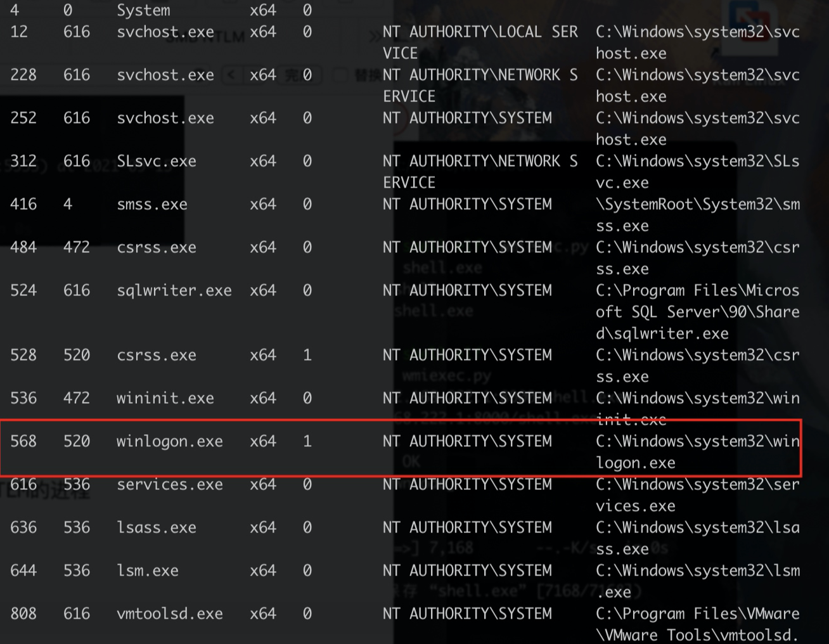Select the wininit.exe process name
Screen dimensions: 829x644
click(165, 398)
